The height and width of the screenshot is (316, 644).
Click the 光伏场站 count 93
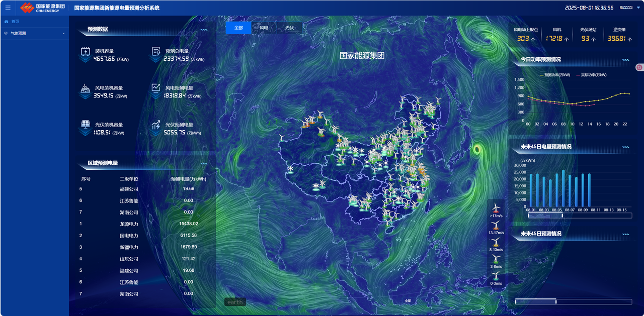(585, 38)
